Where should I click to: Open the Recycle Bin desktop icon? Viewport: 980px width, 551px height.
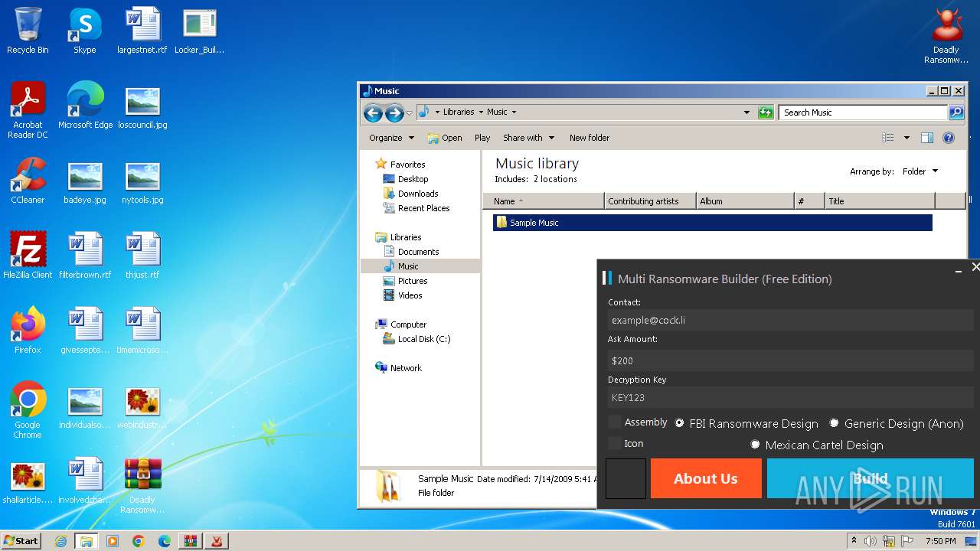pyautogui.click(x=28, y=31)
